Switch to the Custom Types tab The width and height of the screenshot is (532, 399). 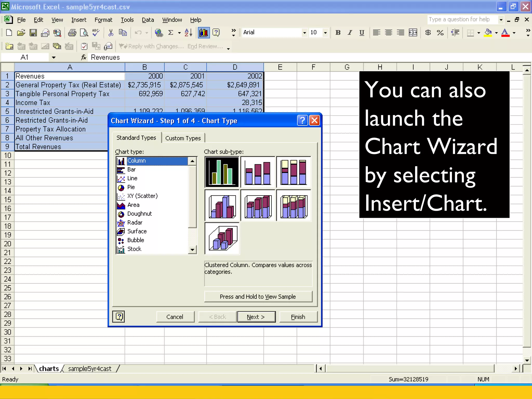(183, 138)
